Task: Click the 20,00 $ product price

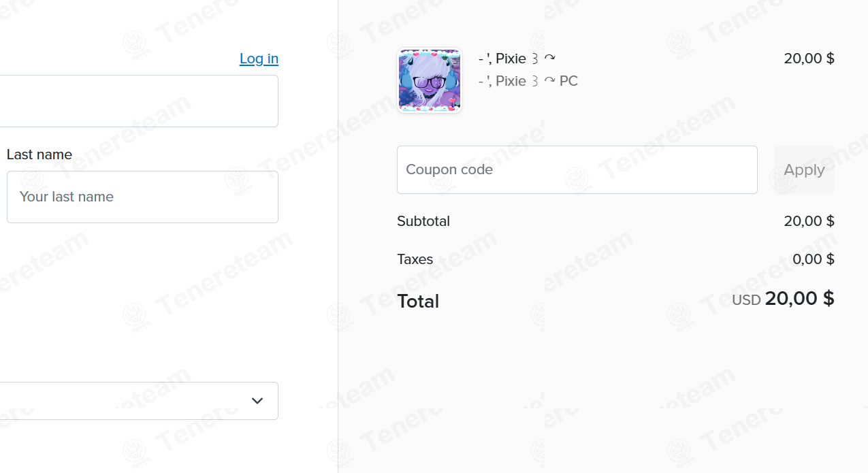Action: (809, 59)
